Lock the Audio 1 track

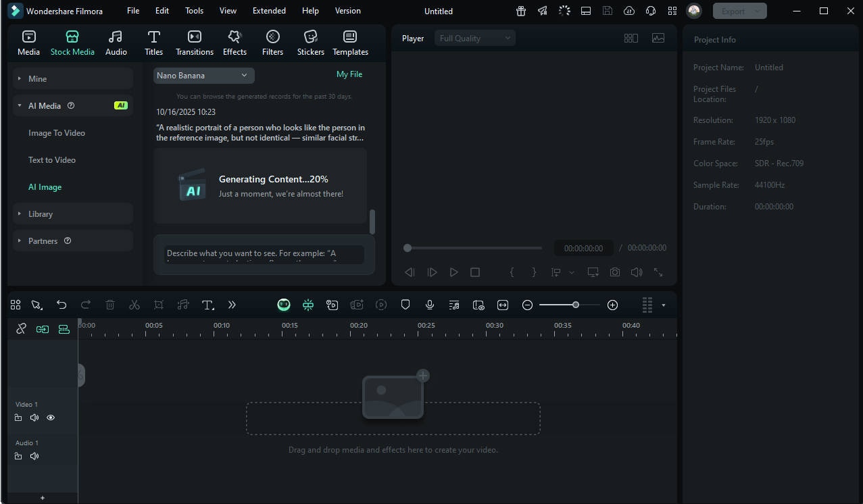coord(18,456)
